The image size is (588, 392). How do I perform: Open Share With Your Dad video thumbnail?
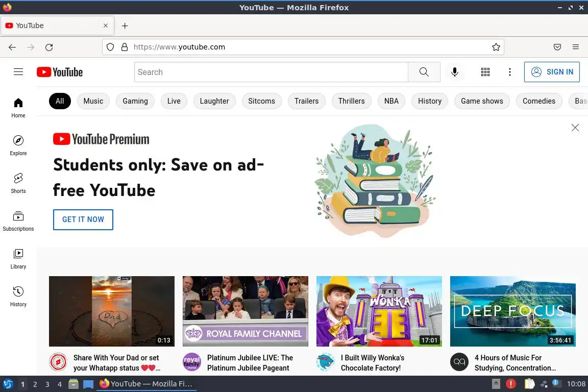point(112,311)
